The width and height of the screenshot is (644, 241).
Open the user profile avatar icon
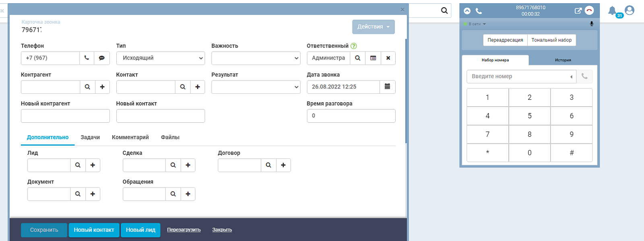(x=630, y=10)
